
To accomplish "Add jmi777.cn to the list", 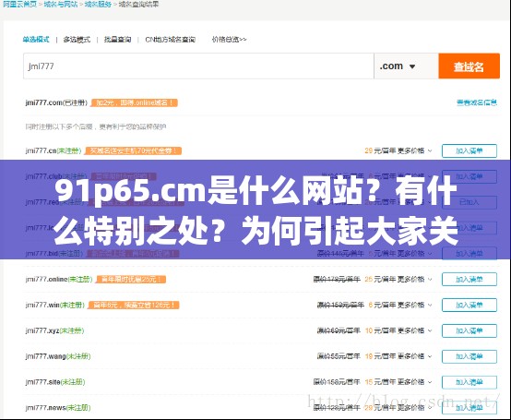I will [469, 151].
